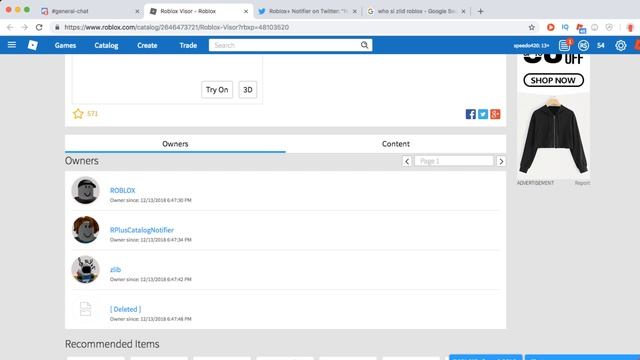Open the Games menu
This screenshot has width=640, height=360.
65,45
